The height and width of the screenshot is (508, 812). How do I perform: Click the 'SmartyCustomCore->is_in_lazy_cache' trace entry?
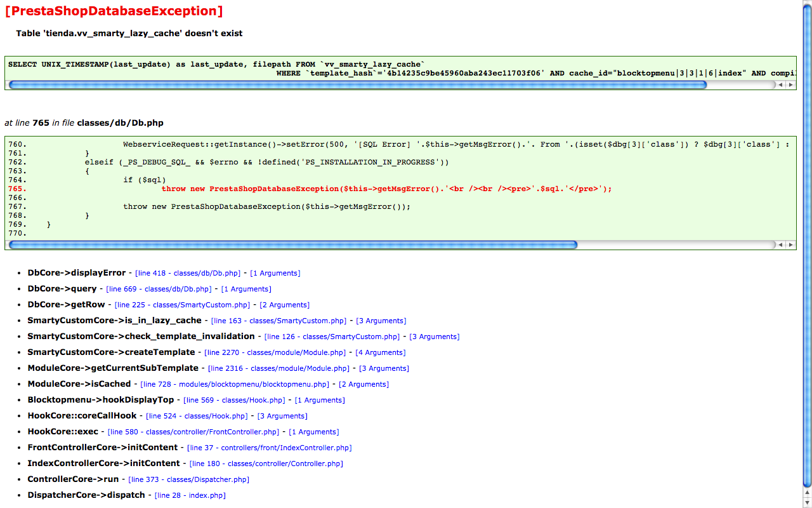(114, 321)
